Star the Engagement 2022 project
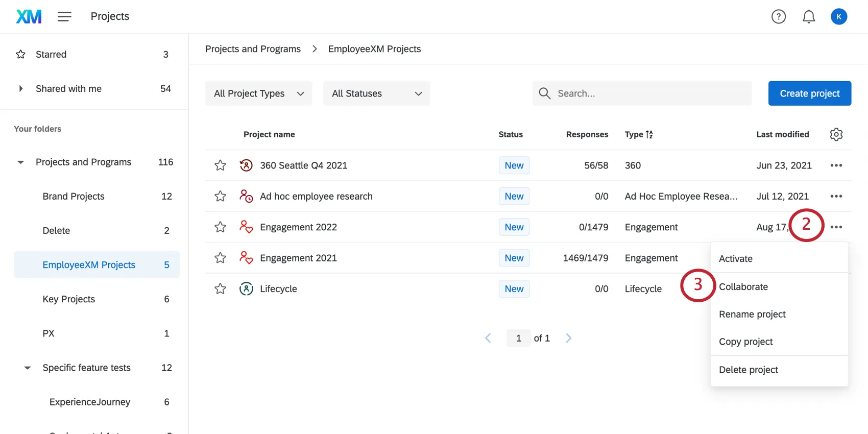The image size is (868, 434). tap(220, 227)
